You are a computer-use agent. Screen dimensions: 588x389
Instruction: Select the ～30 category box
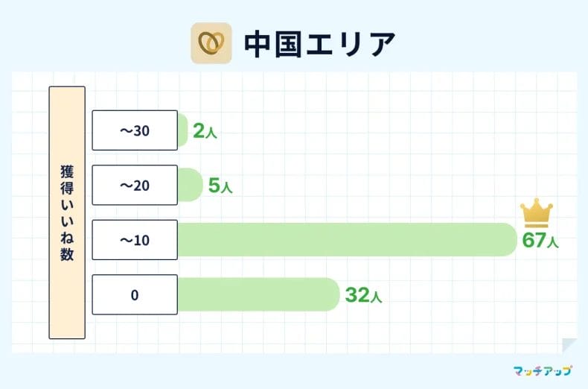click(x=135, y=130)
